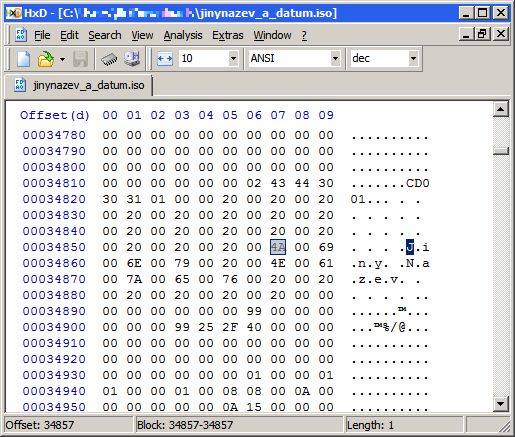
Task: Open the dec offset base dropdown
Action: click(x=413, y=59)
